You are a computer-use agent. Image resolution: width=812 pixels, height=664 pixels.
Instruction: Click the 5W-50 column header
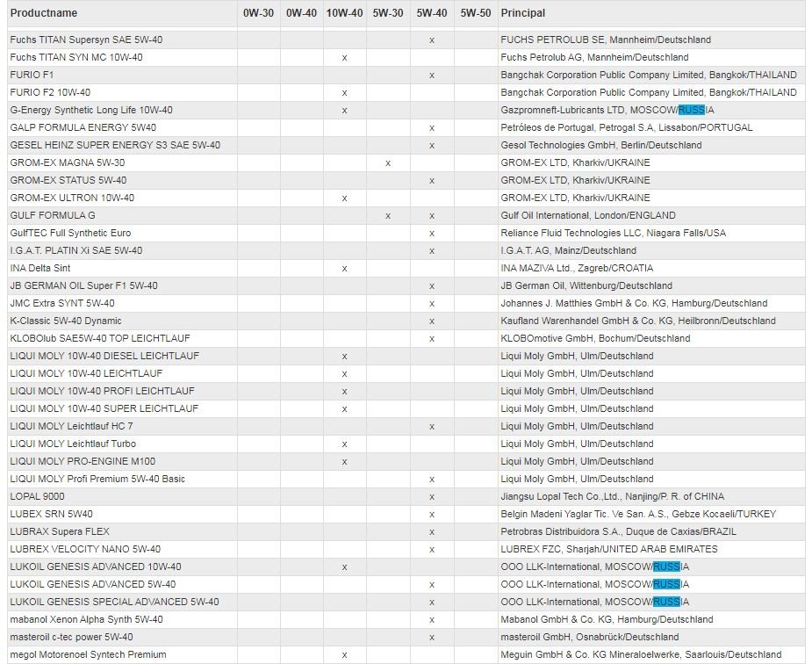476,13
